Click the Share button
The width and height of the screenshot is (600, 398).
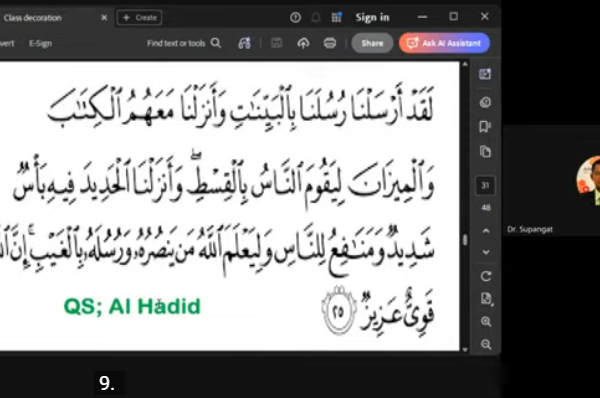pos(372,43)
